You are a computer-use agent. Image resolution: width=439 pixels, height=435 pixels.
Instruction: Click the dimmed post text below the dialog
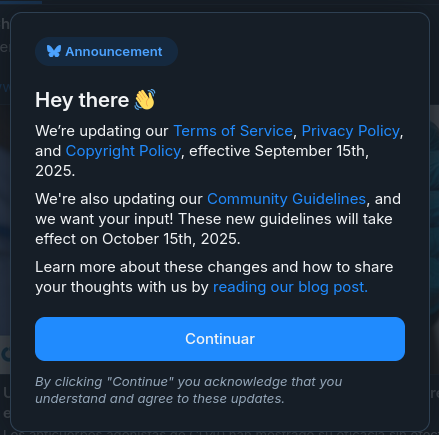(220, 433)
